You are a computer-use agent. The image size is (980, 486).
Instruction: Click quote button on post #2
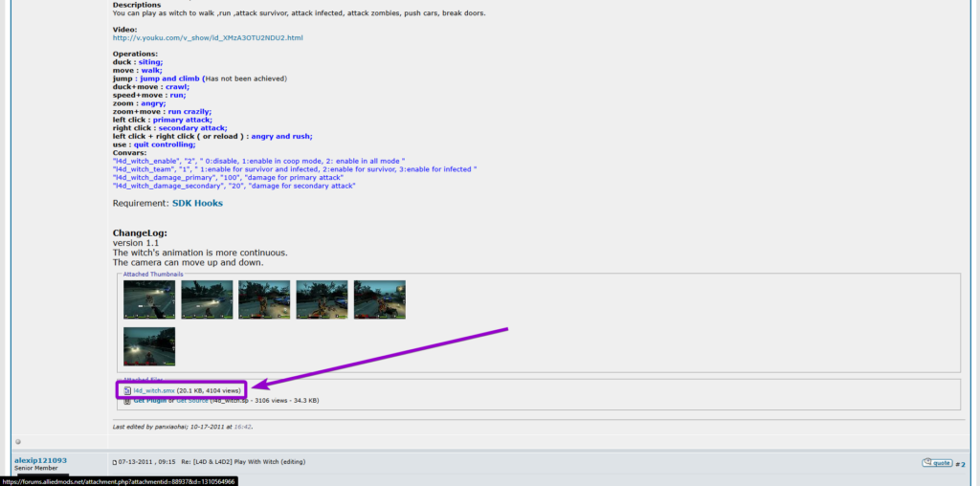(x=937, y=463)
